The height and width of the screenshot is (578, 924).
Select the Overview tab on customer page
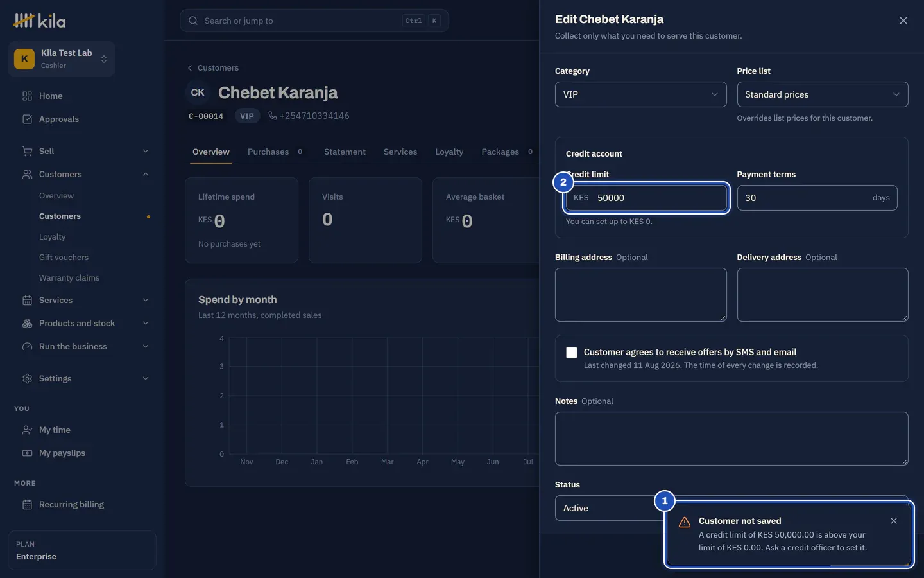click(211, 152)
